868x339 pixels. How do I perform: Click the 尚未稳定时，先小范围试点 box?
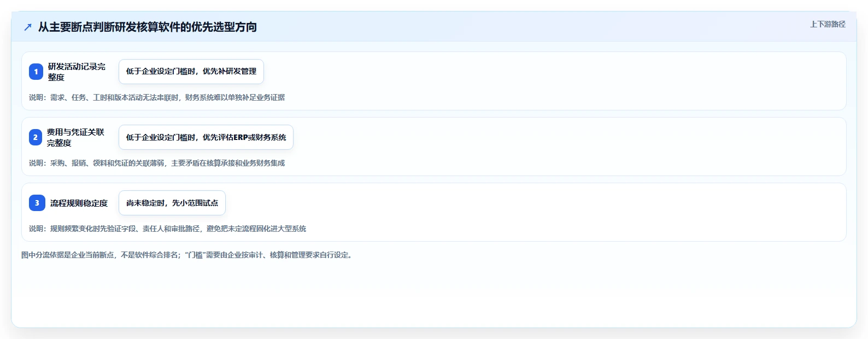(x=172, y=203)
